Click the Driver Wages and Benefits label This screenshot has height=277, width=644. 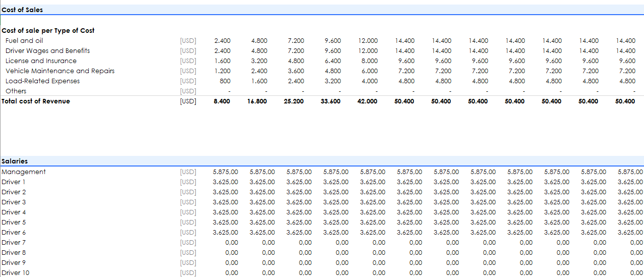(47, 50)
